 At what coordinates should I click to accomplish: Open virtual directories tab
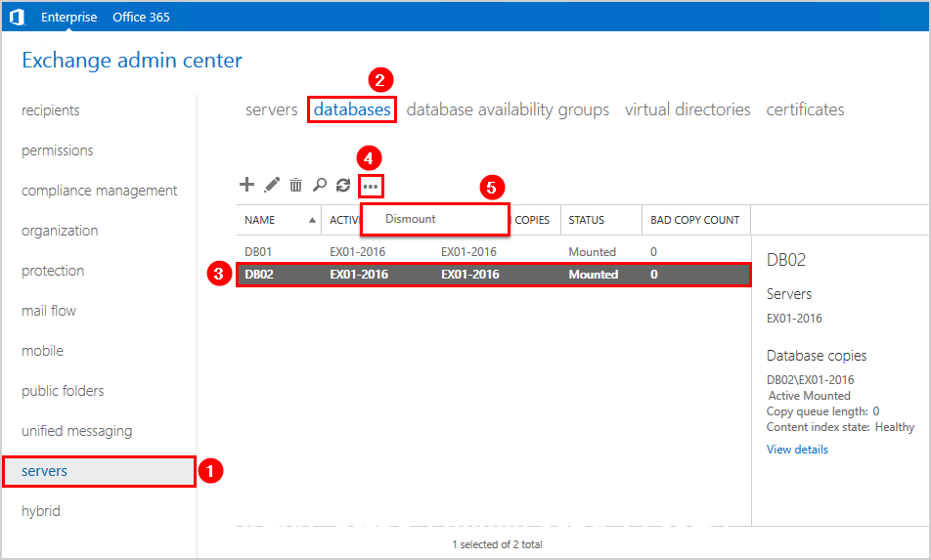pyautogui.click(x=687, y=109)
